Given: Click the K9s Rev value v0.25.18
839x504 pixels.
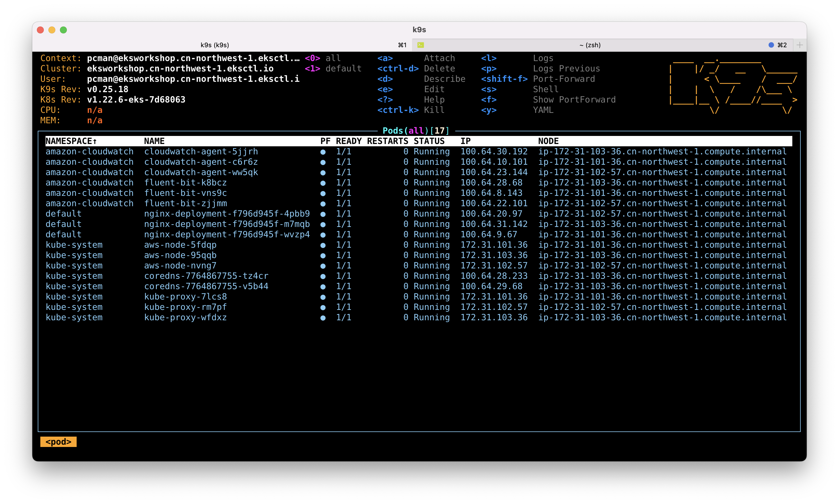Looking at the screenshot, I should (108, 89).
